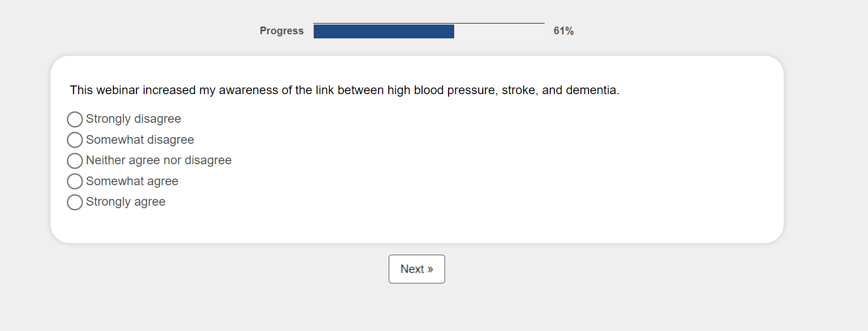Click the "Somewhat disagree" label text
Viewport: 868px width, 331px height.
pos(140,140)
